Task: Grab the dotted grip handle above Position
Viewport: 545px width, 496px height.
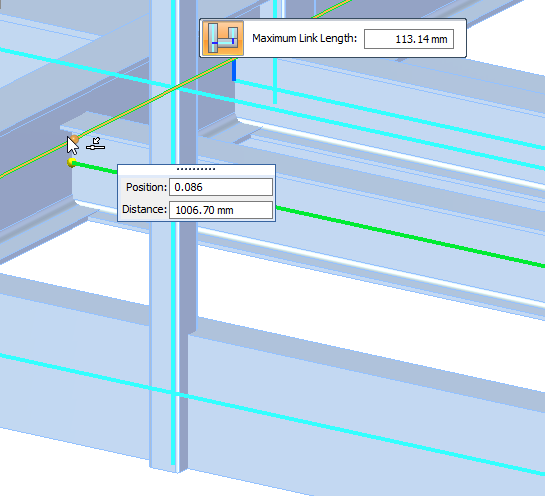Action: click(x=196, y=169)
